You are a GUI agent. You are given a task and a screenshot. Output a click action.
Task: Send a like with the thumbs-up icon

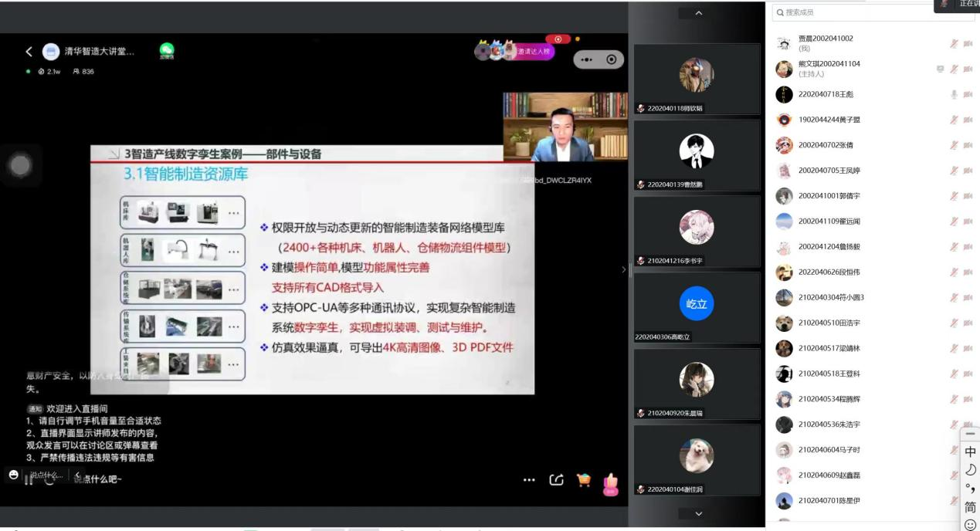[x=611, y=484]
